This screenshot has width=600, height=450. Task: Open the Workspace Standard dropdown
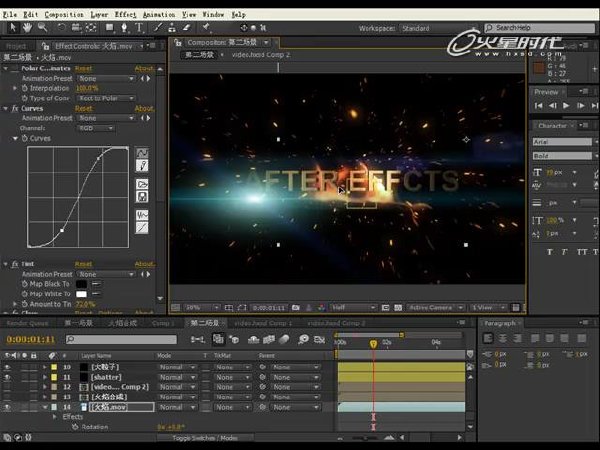click(438, 28)
